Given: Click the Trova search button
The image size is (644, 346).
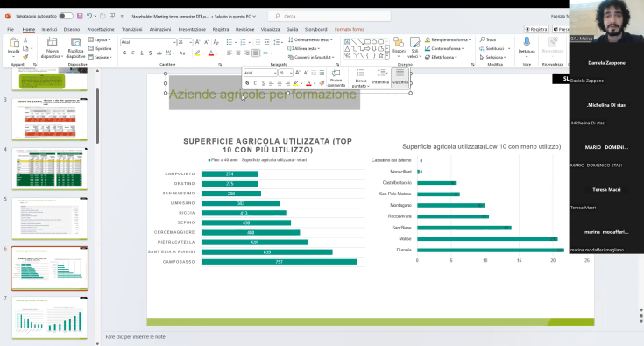Looking at the screenshot, I should point(488,39).
